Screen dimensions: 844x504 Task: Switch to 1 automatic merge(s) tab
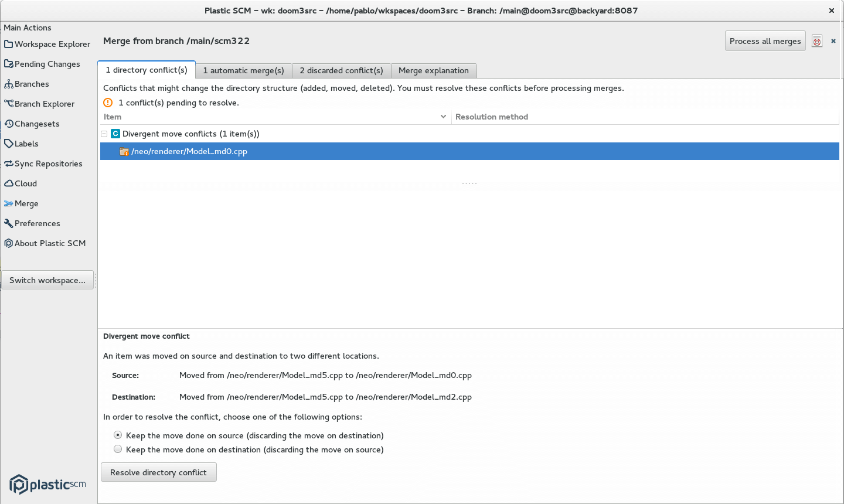244,70
